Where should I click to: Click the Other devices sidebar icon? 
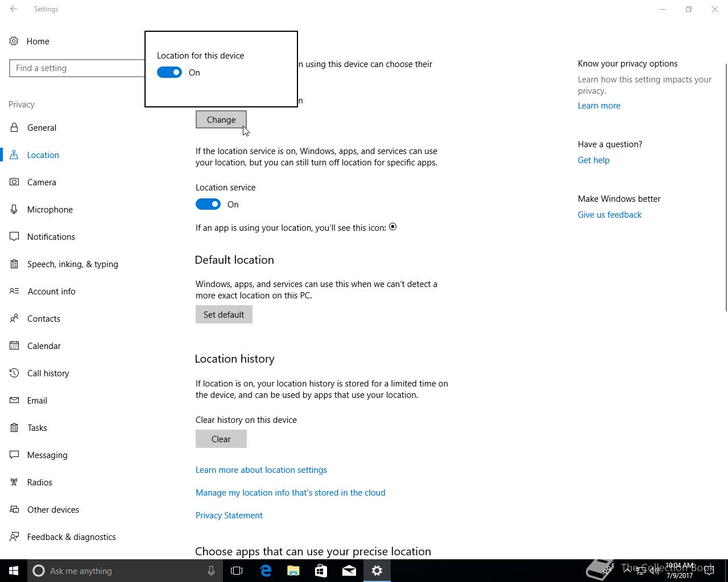pos(14,509)
